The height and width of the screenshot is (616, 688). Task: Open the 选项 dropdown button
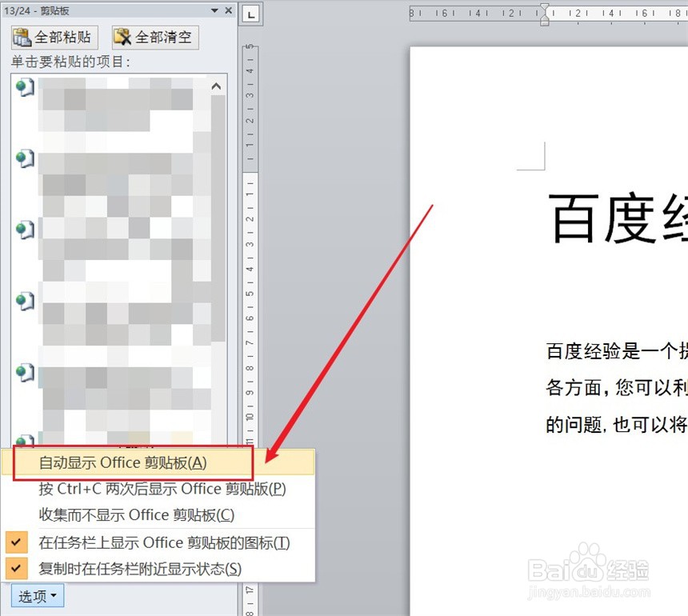pos(38,596)
